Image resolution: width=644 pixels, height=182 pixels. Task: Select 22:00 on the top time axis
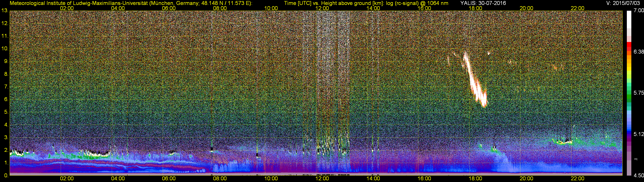click(x=578, y=8)
